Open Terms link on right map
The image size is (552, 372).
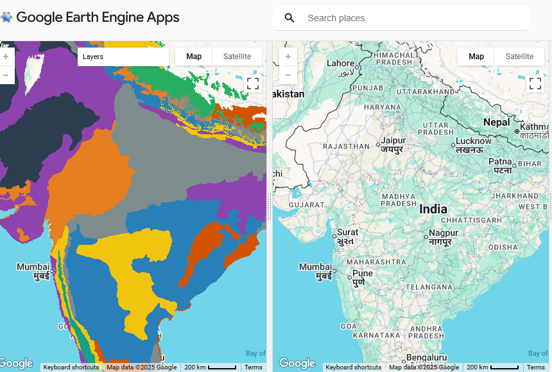coord(536,367)
